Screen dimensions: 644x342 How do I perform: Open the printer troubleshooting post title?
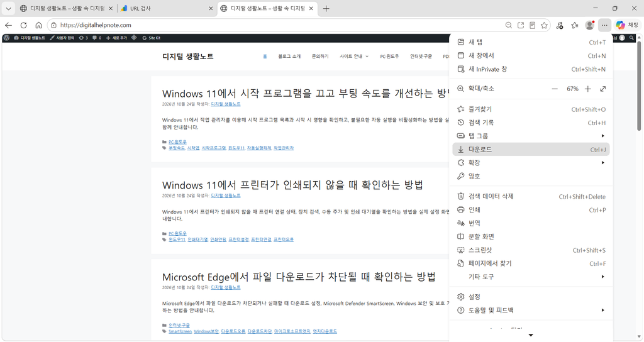[x=292, y=185]
